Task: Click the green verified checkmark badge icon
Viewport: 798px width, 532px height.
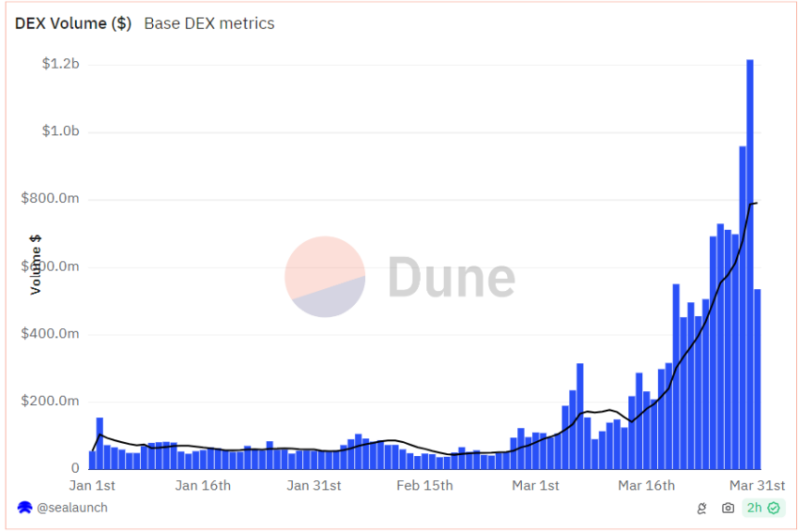Action: [774, 508]
